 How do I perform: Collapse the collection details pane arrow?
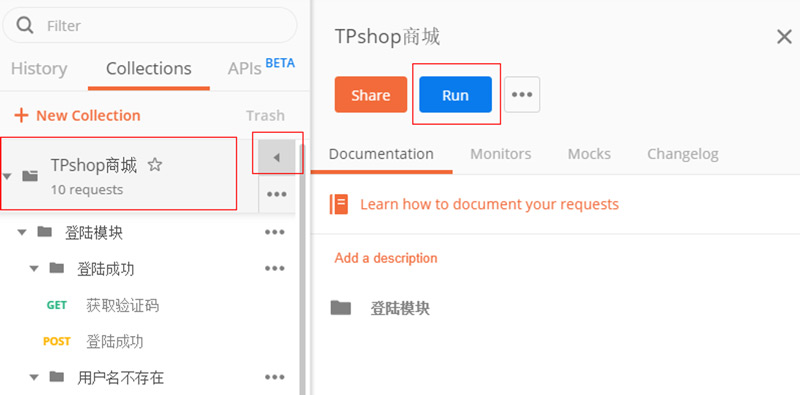[x=277, y=158]
